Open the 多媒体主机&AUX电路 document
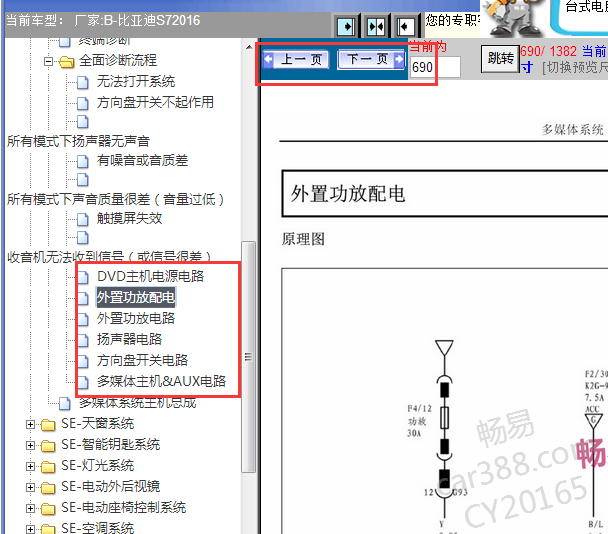 161,381
